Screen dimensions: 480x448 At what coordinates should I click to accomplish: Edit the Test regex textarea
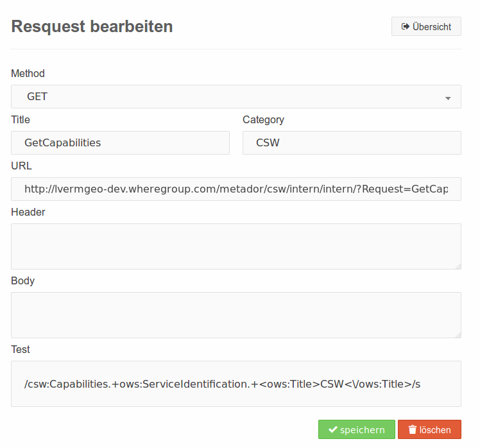[236, 384]
